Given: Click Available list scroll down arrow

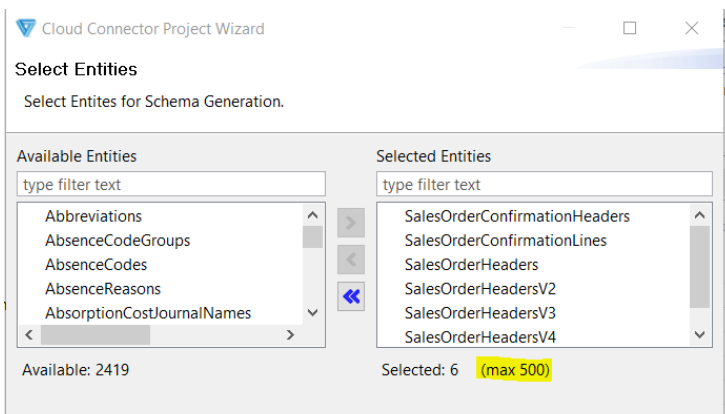Looking at the screenshot, I should 313,313.
